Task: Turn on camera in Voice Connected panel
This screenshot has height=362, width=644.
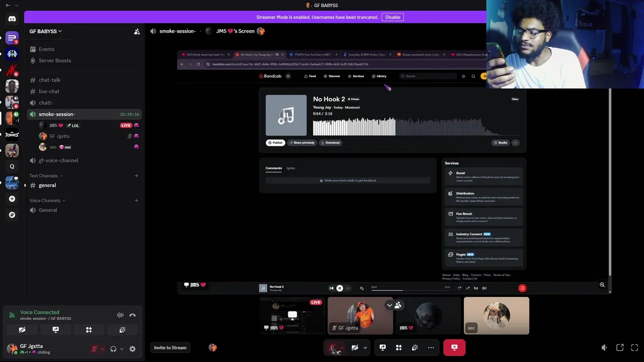Action: tap(22, 330)
